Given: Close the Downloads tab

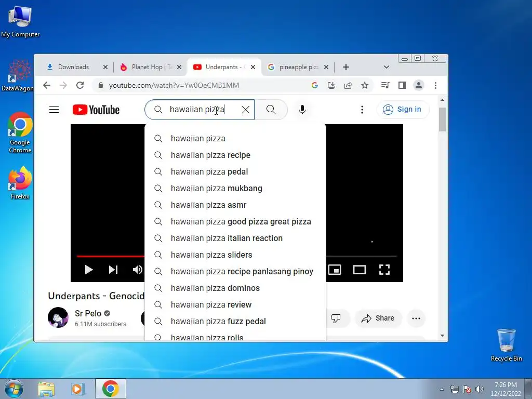Looking at the screenshot, I should [105, 67].
